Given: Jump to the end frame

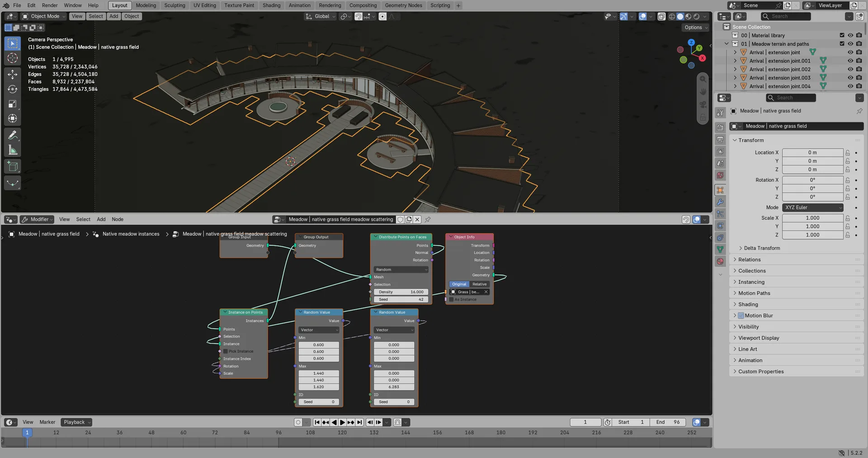Looking at the screenshot, I should 359,422.
